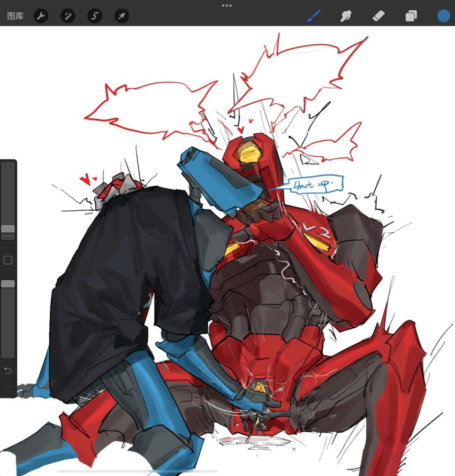Click top of the brush size track
This screenshot has width=455, height=476.
(x=8, y=167)
